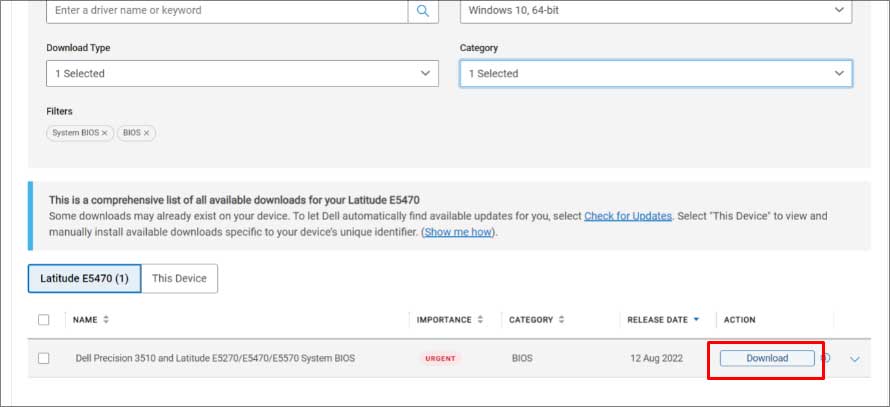Click the magnifier search icon
This screenshot has height=407, width=890.
pos(423,11)
